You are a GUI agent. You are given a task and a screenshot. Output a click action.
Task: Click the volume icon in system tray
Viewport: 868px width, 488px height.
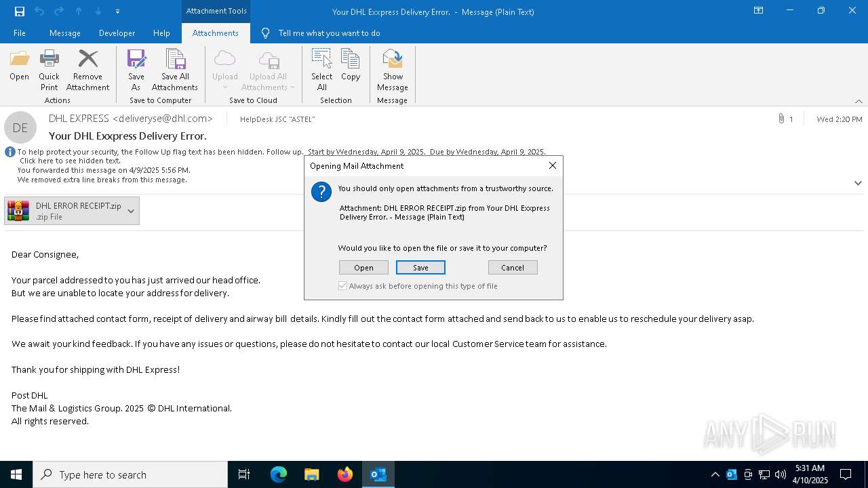781,474
